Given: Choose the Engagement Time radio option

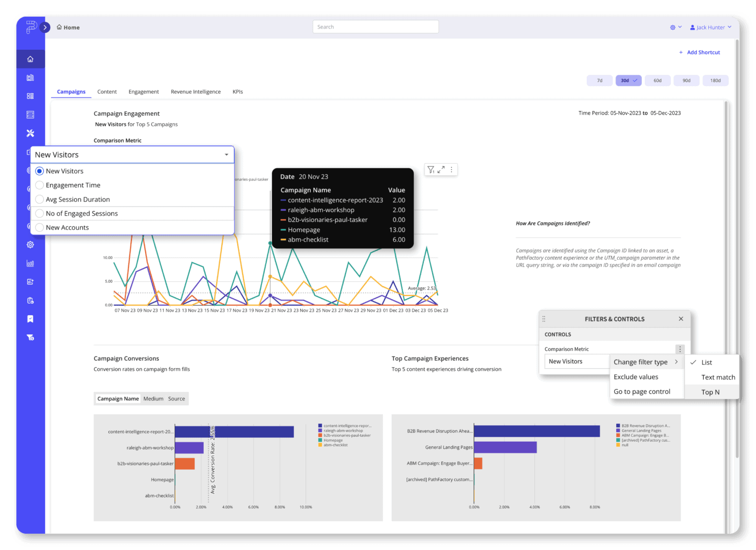Looking at the screenshot, I should pos(39,185).
